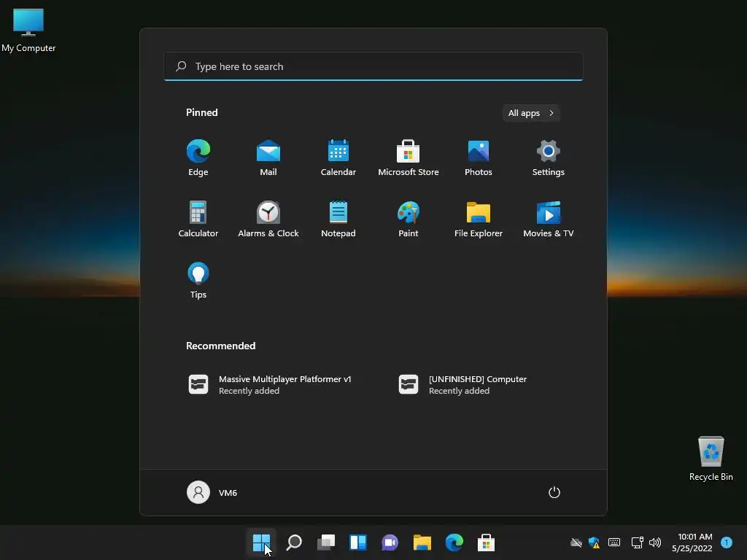
Task: Launch Microsoft Store from pinned apps
Action: click(x=409, y=157)
